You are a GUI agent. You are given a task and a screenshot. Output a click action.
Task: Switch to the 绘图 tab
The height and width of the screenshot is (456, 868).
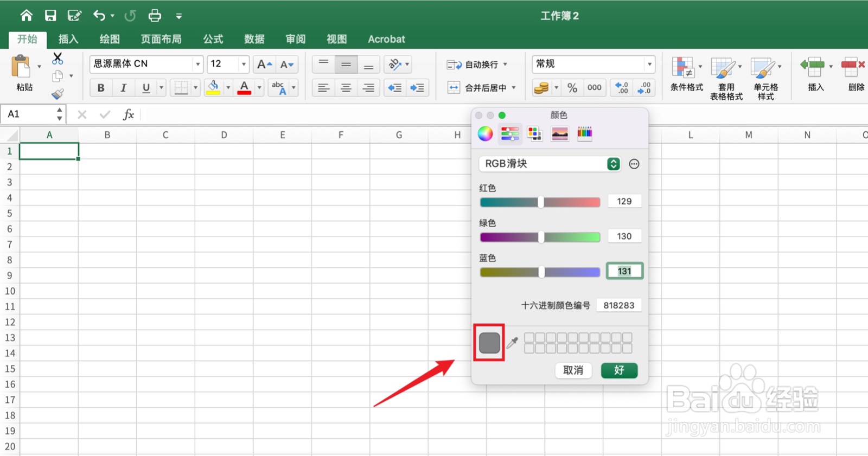[110, 39]
